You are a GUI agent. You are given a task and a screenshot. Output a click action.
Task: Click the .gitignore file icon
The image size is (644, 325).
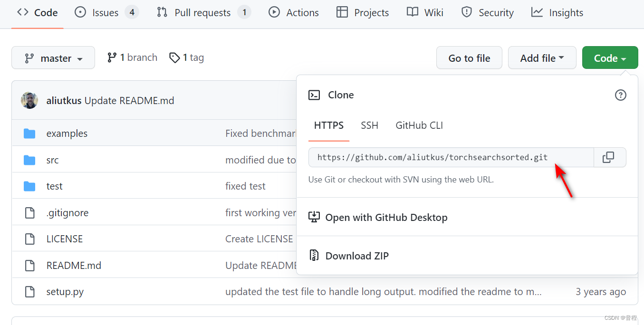(x=29, y=213)
